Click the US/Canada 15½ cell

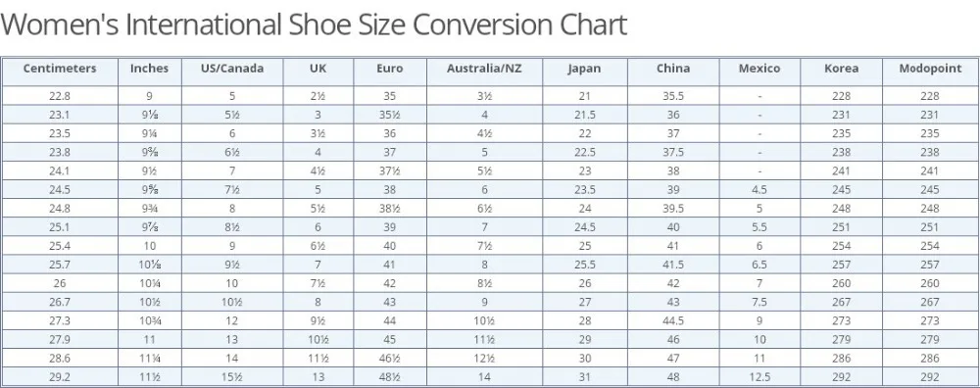click(x=232, y=377)
